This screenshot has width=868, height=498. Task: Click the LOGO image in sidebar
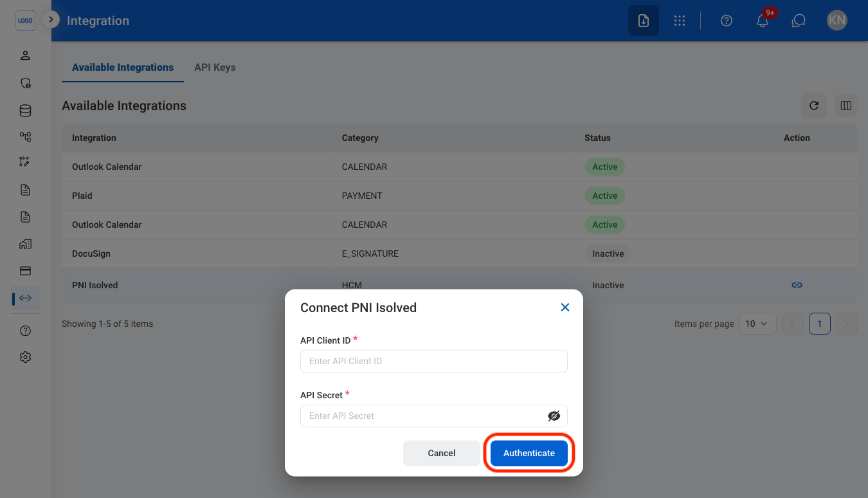pos(25,21)
